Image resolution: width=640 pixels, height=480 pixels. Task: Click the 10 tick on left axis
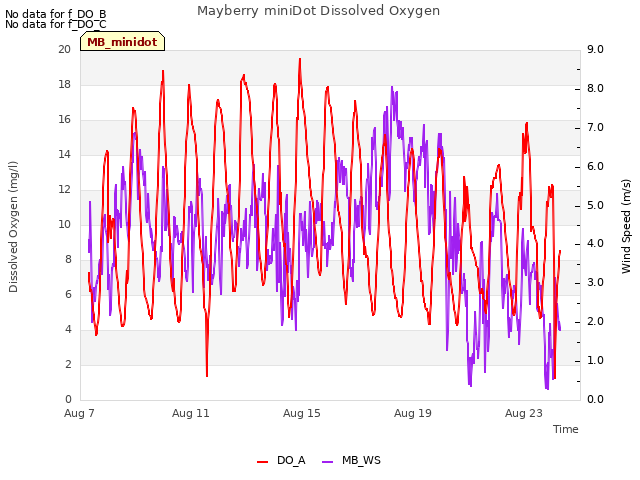64,224
